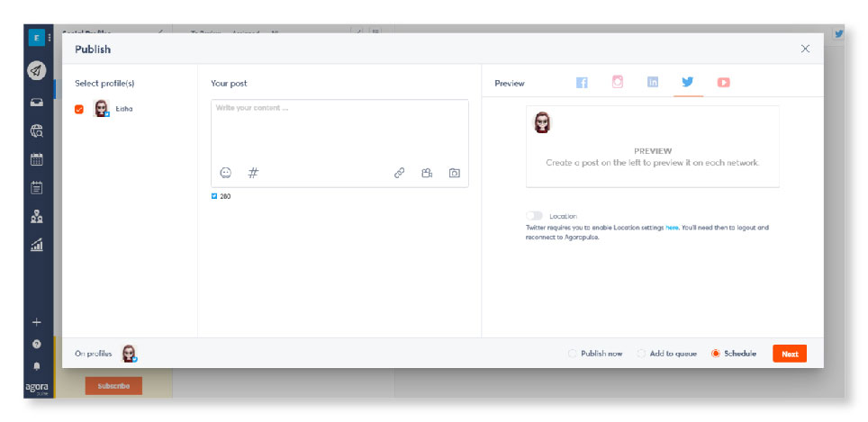This screenshot has height=422, width=868.
Task: Click the plus icon in sidebar
Action: click(37, 322)
